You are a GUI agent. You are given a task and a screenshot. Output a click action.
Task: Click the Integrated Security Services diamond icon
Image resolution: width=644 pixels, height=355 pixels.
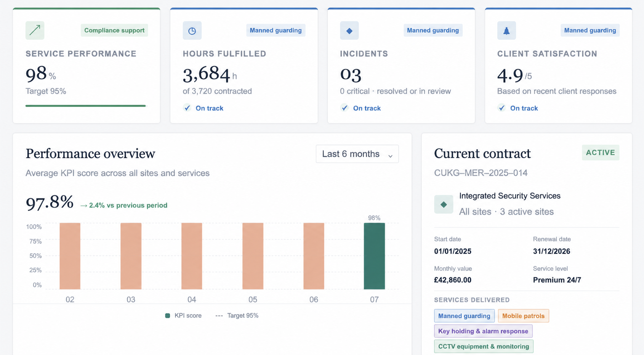point(444,204)
